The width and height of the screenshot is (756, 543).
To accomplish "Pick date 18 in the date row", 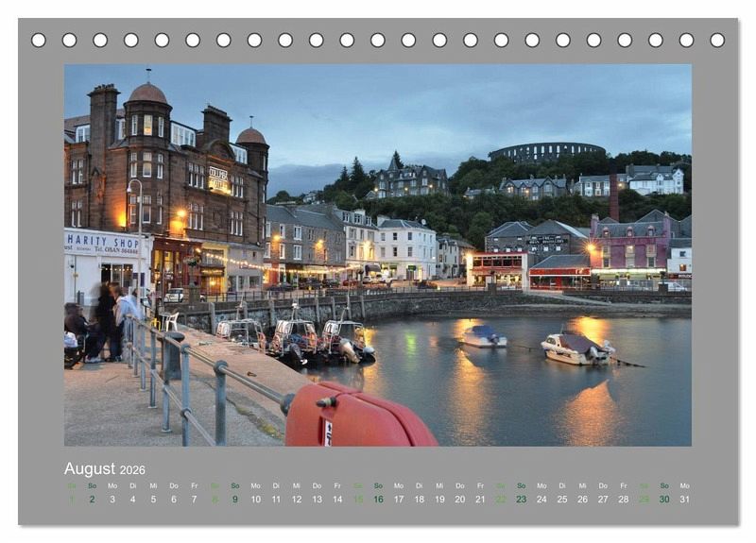I will [420, 500].
